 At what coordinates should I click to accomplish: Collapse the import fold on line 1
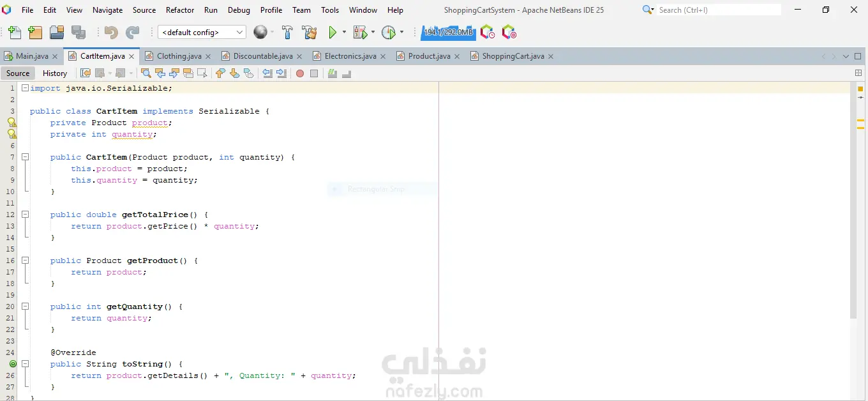(25, 88)
